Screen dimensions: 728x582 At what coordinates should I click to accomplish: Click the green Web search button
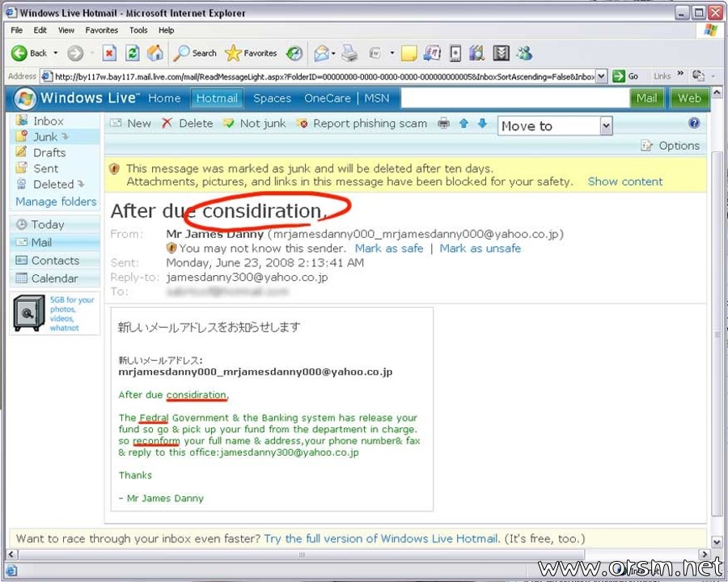689,98
